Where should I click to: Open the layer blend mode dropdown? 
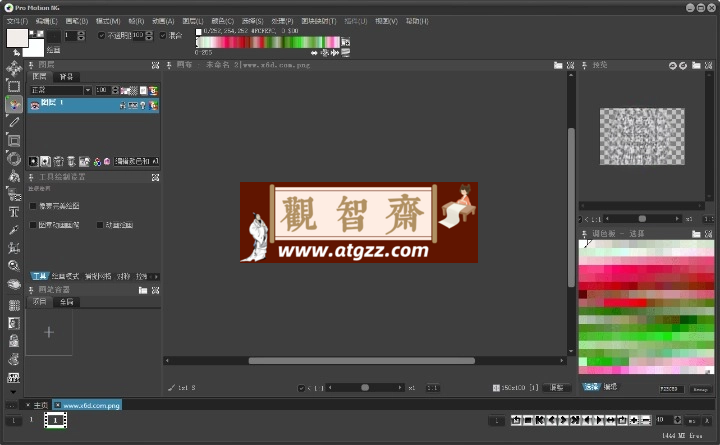point(61,90)
